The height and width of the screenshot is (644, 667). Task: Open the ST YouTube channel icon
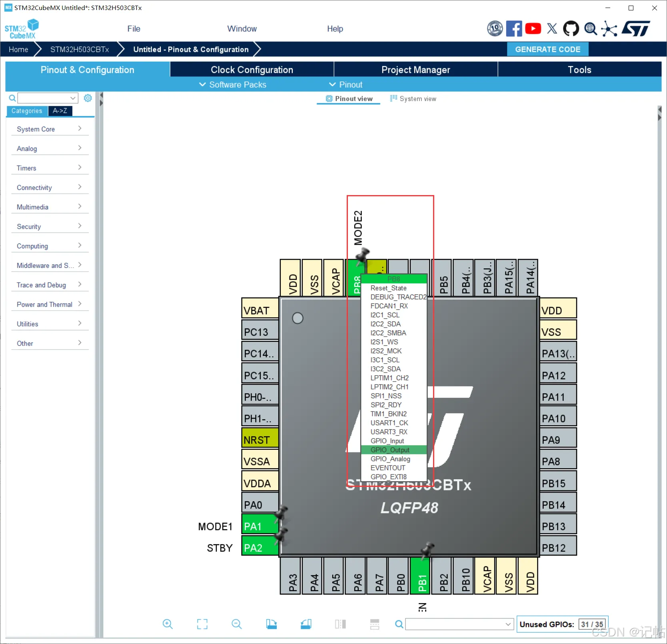click(533, 28)
